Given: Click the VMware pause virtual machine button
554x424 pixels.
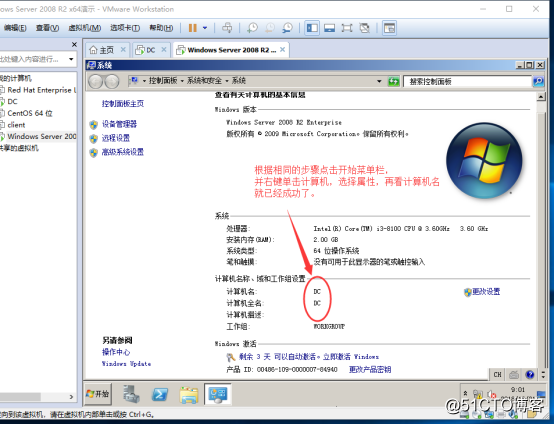Looking at the screenshot, I should [193, 28].
